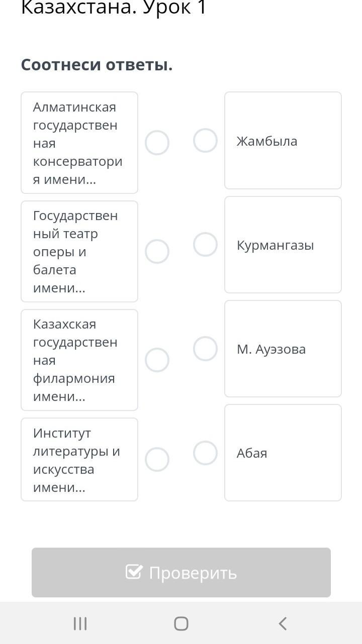Select radio beside Абая answer

[205, 453]
